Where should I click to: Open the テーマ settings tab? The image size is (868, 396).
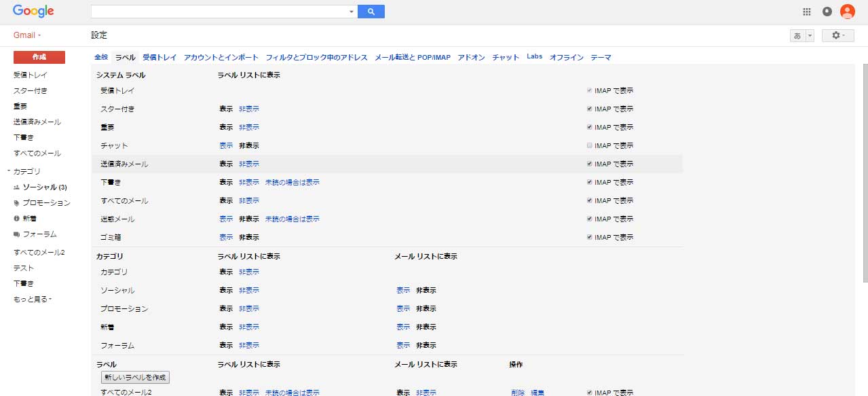(601, 58)
